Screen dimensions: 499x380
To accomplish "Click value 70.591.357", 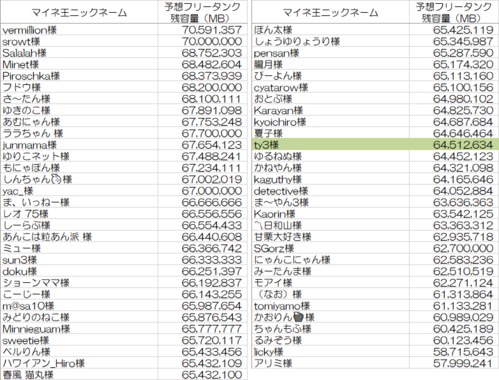I will point(212,30).
